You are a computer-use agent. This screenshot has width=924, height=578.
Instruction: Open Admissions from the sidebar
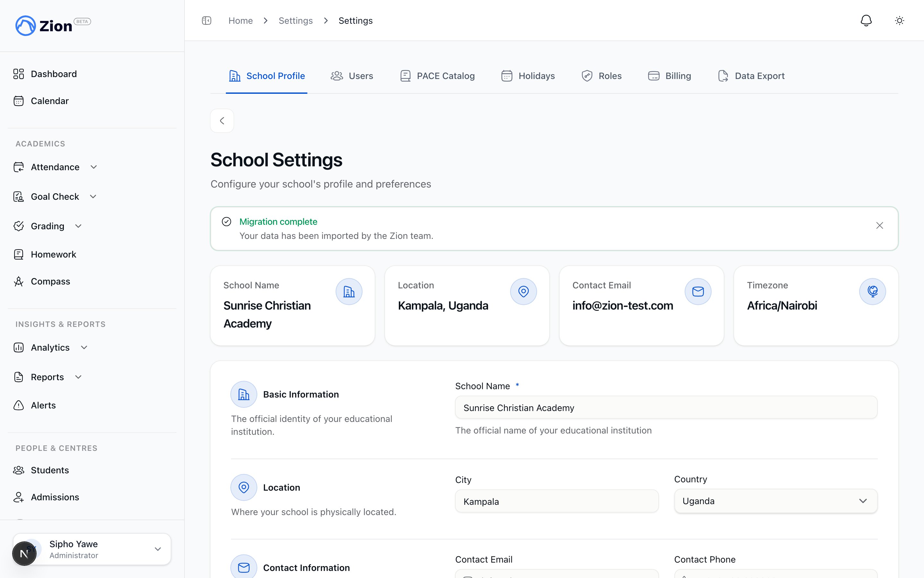46,497
